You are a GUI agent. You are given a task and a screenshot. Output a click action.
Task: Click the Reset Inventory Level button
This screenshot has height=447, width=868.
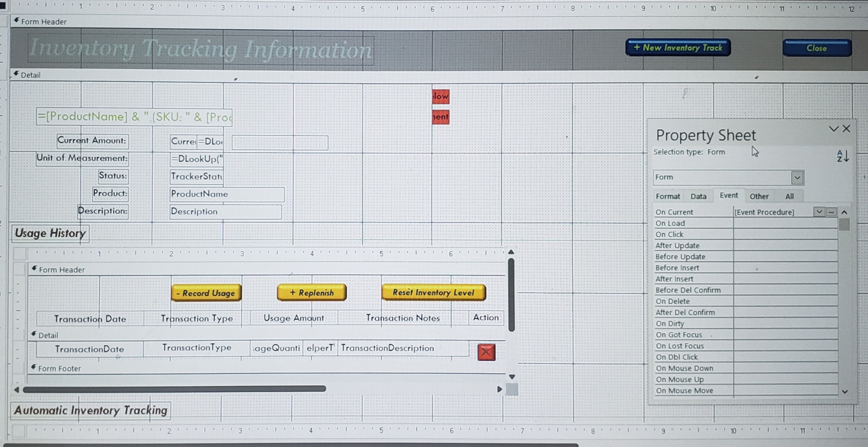(433, 292)
